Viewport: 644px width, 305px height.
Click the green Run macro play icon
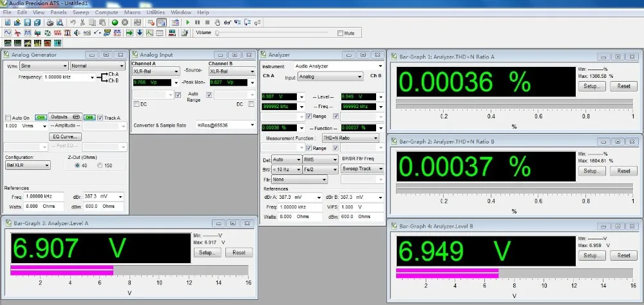tap(187, 23)
